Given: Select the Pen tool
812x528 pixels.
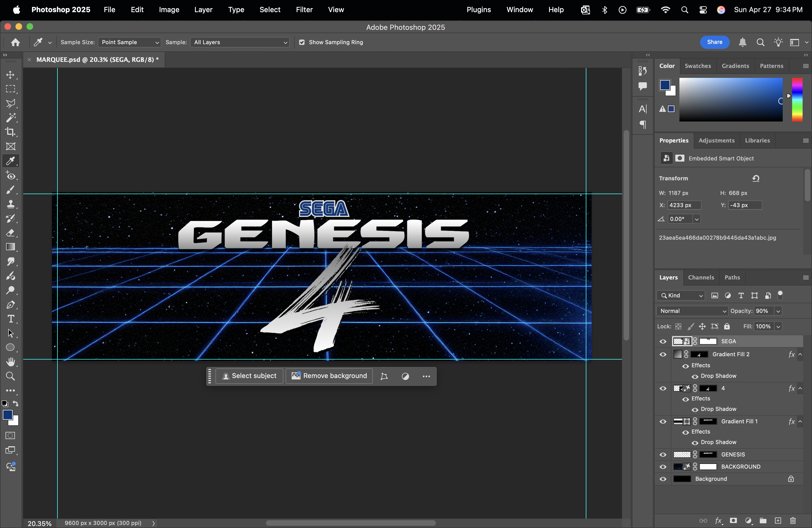Looking at the screenshot, I should (x=10, y=305).
